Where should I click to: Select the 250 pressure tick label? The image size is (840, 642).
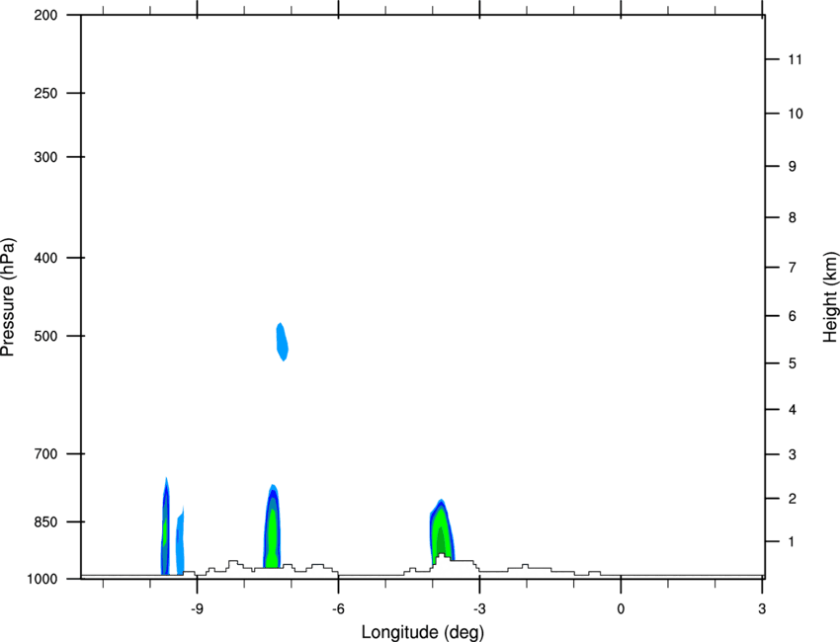coord(45,93)
